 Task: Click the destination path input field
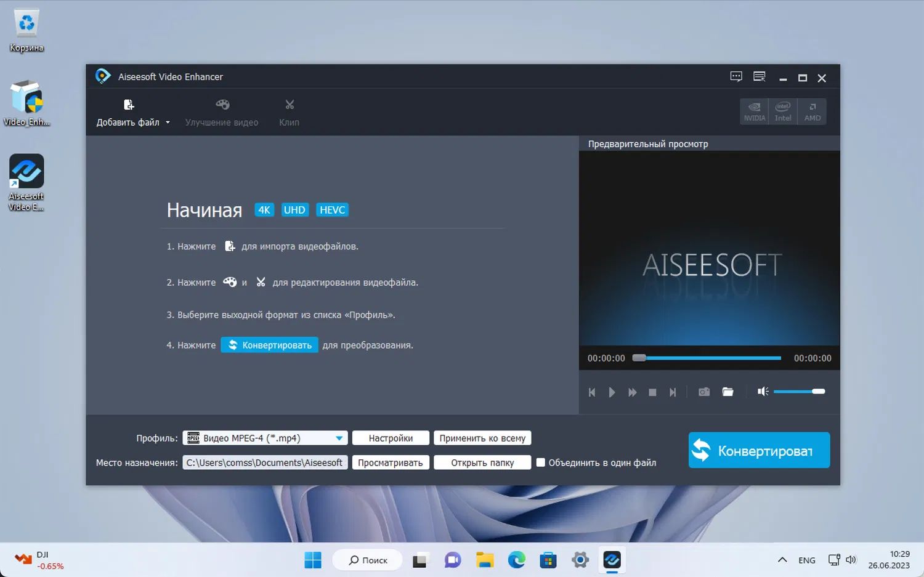[265, 462]
